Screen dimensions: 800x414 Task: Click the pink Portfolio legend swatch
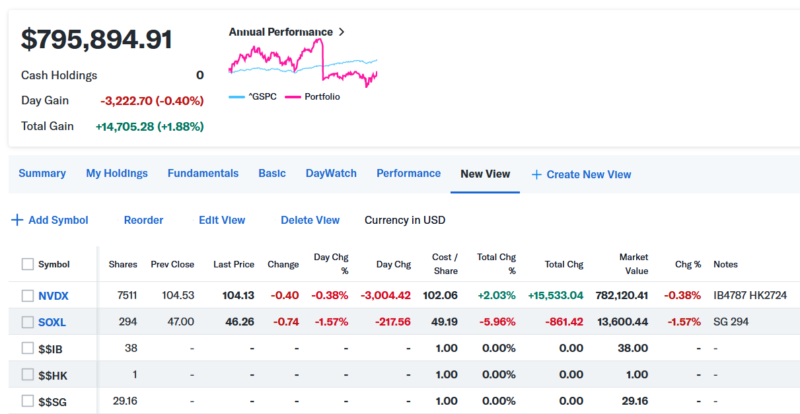(x=293, y=97)
